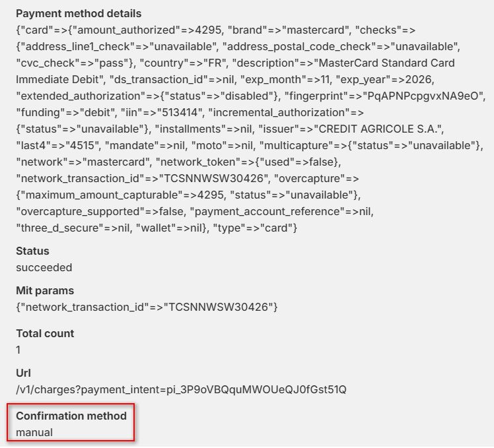Click the Status field label
The image size is (494, 448).
(x=32, y=251)
